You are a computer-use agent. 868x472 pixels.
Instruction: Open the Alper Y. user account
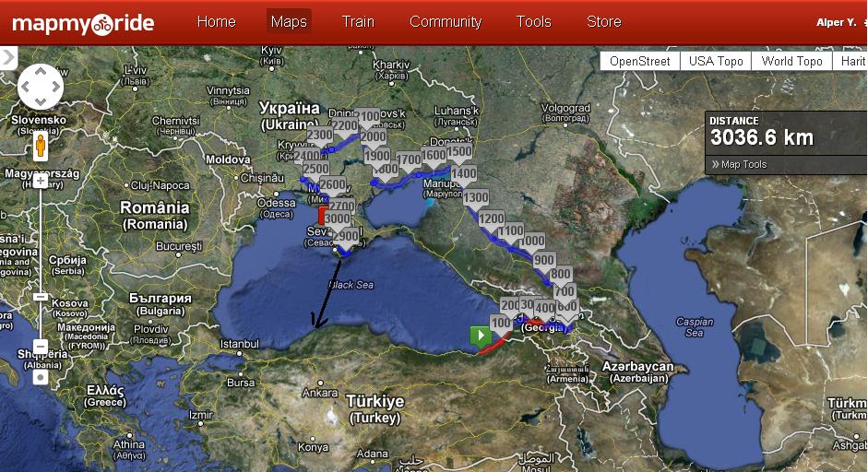(836, 22)
